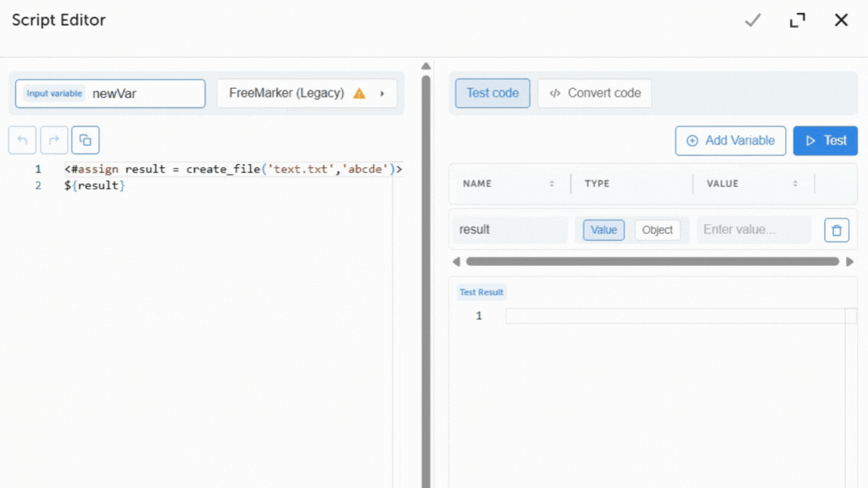Delete the result variable using the trash icon
The width and height of the screenshot is (868, 488).
pos(836,230)
